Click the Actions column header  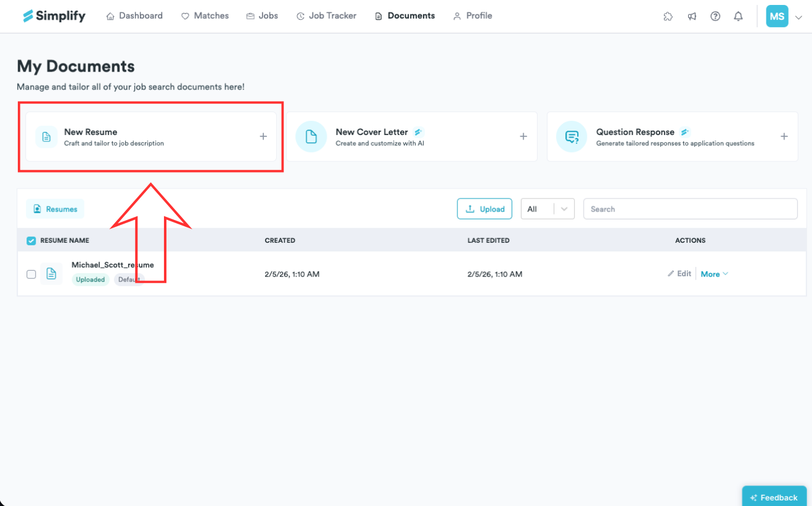[x=691, y=240]
